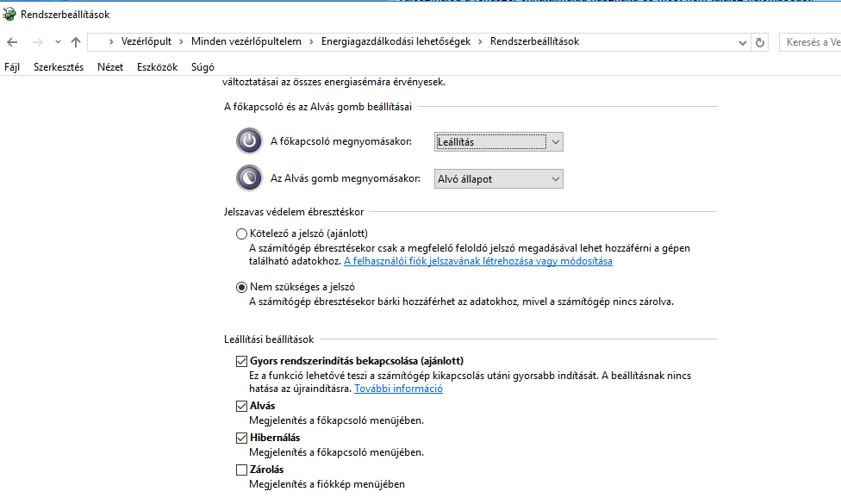
Task: Click the Jelszavas védelem ébresztéskor heading
Action: (293, 212)
